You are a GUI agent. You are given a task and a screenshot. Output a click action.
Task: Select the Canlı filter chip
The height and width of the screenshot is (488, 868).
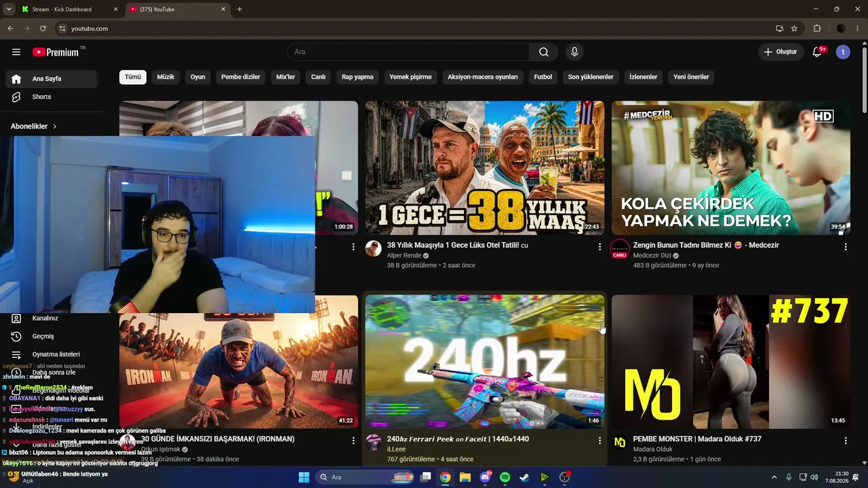tap(319, 77)
